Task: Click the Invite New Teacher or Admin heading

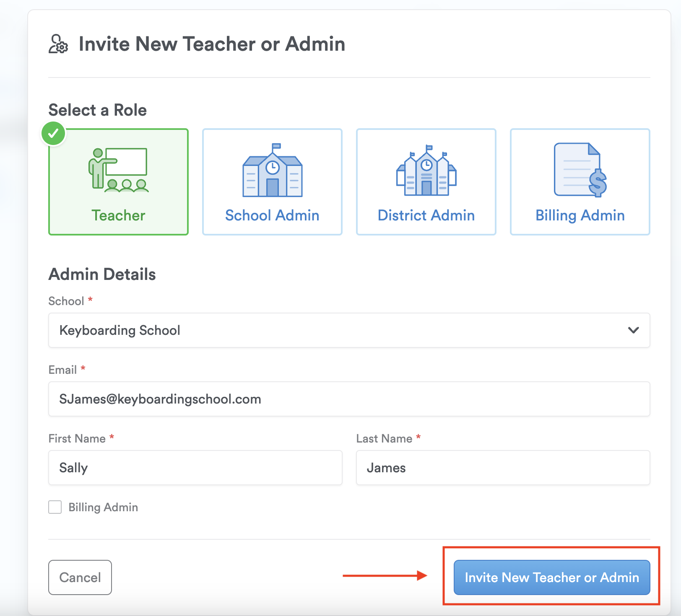Action: coord(212,44)
